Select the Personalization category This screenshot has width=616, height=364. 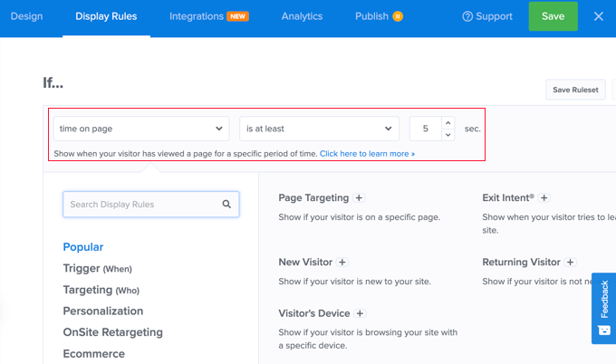103,311
